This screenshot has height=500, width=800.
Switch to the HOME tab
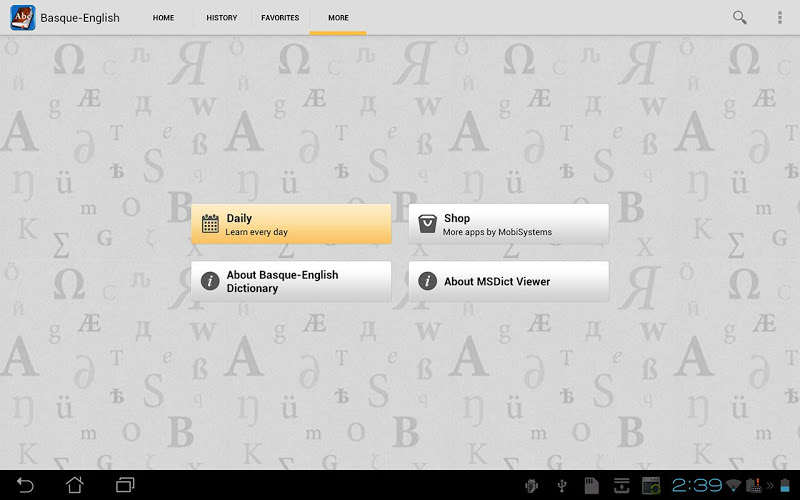(163, 17)
